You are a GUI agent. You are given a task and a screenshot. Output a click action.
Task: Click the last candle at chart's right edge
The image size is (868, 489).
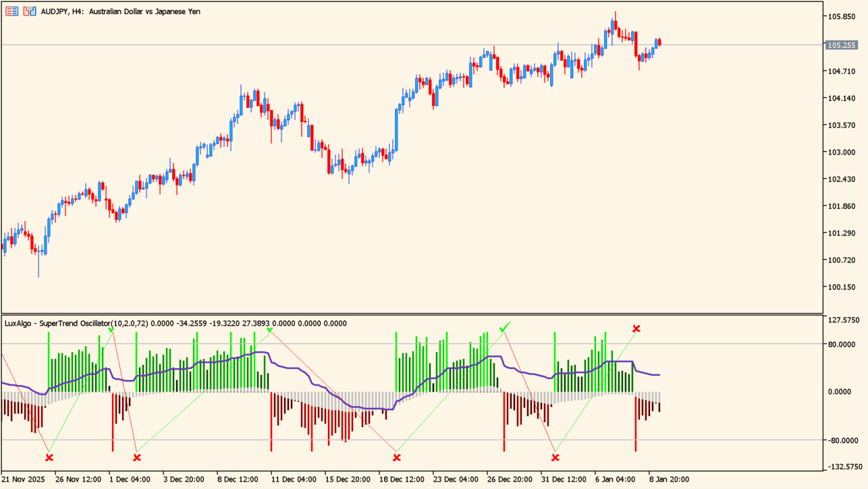point(659,42)
